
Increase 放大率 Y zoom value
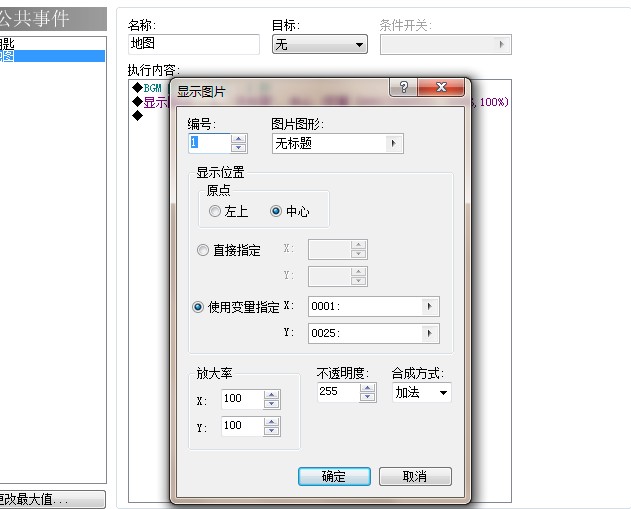[272, 422]
